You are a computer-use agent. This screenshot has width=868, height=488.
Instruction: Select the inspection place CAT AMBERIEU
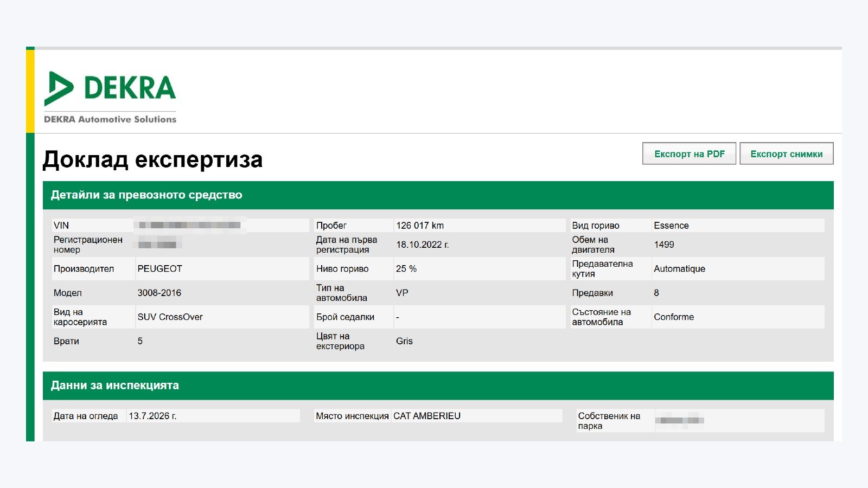[427, 416]
